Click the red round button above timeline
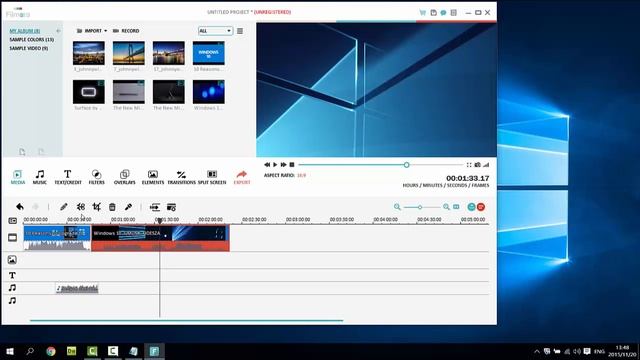 [481, 207]
